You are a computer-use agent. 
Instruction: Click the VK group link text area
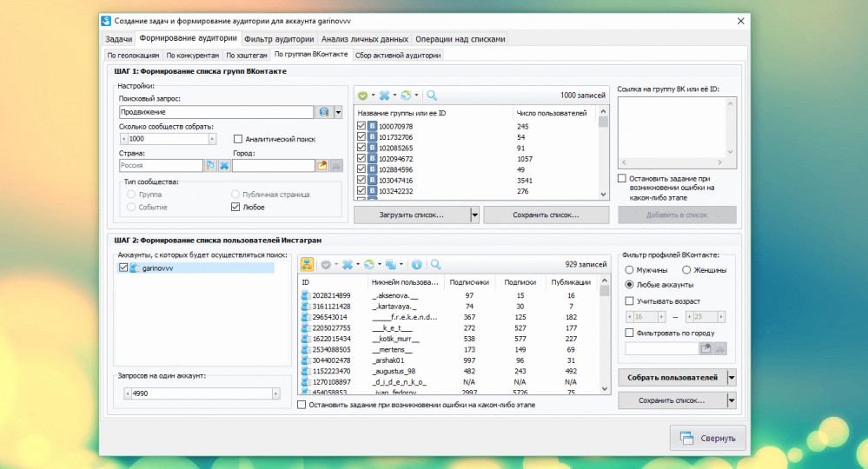(x=677, y=132)
